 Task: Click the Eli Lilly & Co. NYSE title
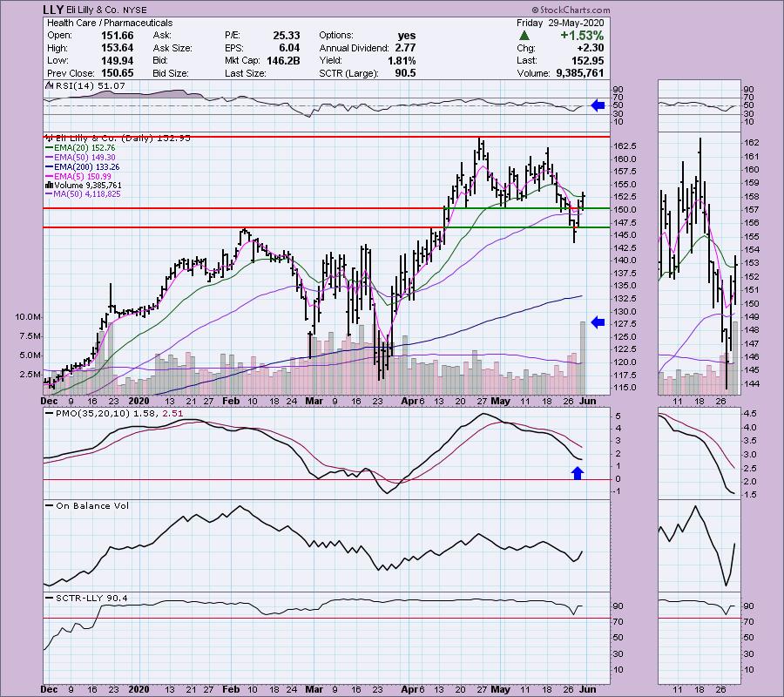[x=107, y=10]
